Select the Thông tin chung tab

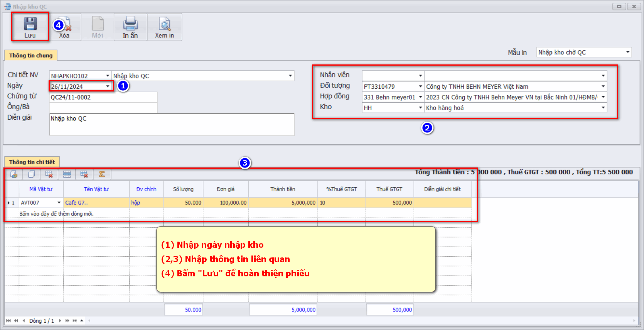(31, 56)
